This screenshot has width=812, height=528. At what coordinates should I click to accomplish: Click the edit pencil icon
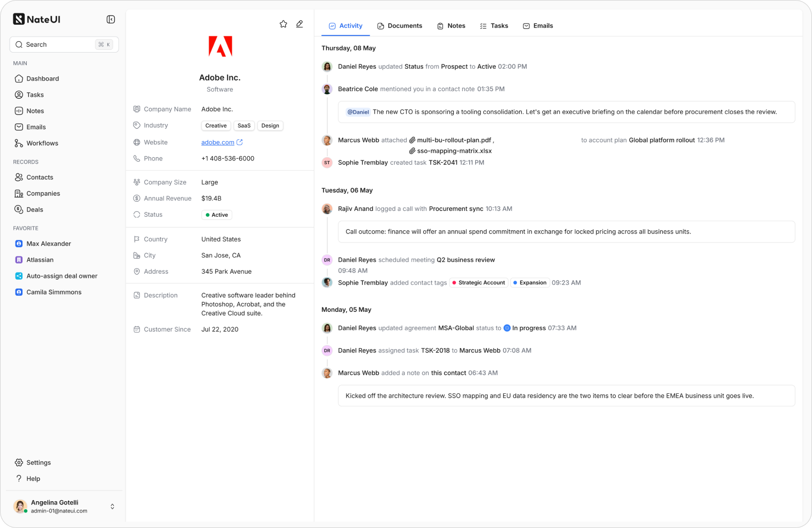(x=299, y=24)
